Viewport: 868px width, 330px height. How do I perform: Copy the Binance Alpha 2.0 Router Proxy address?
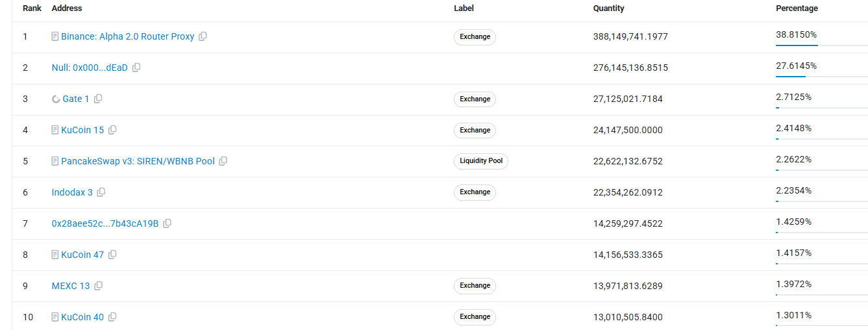(x=203, y=36)
